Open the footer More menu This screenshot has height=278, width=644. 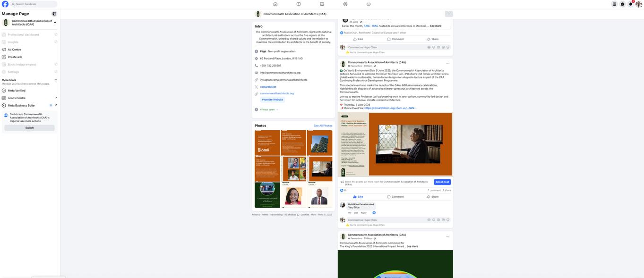click(314, 215)
